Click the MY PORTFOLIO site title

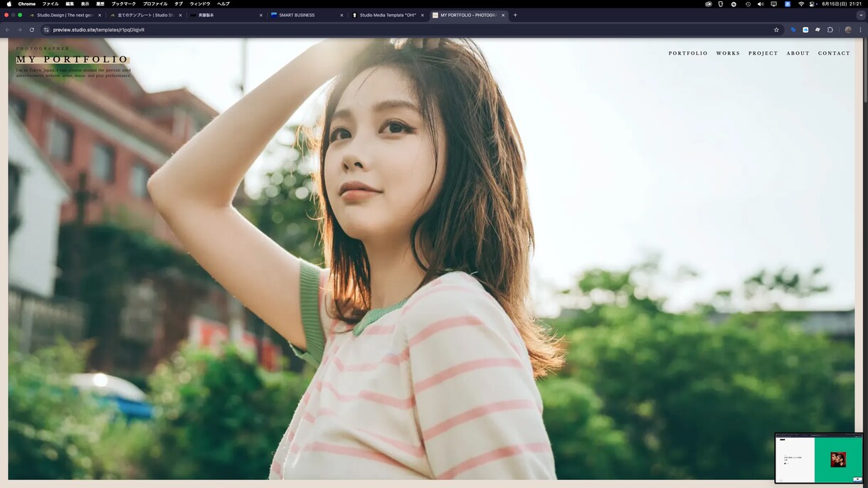(x=72, y=60)
